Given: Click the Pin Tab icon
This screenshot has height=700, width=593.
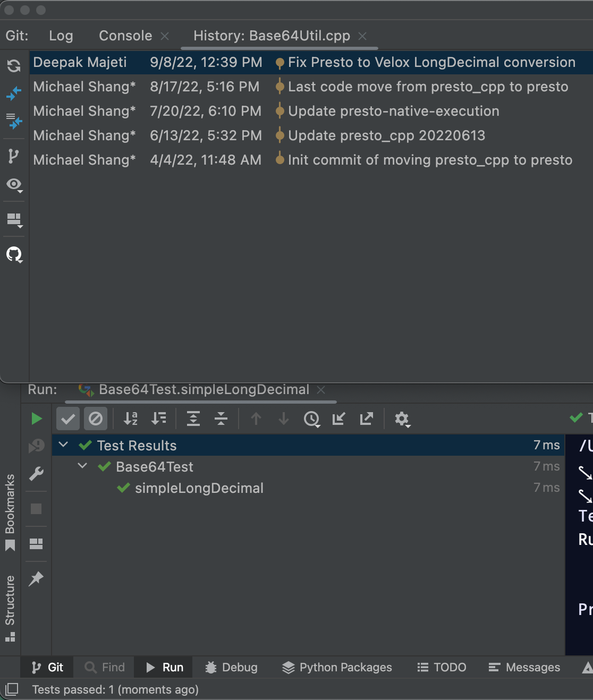Looking at the screenshot, I should tap(36, 579).
